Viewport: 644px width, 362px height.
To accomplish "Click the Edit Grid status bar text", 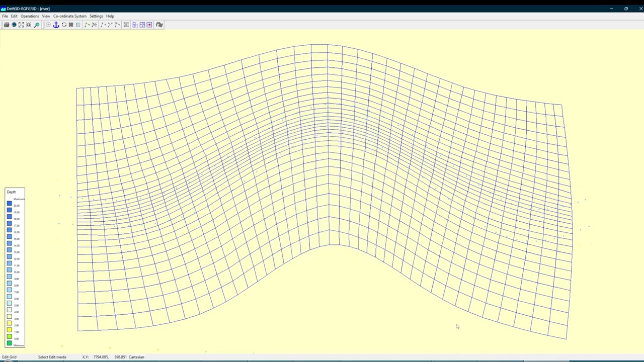I will [x=9, y=357].
